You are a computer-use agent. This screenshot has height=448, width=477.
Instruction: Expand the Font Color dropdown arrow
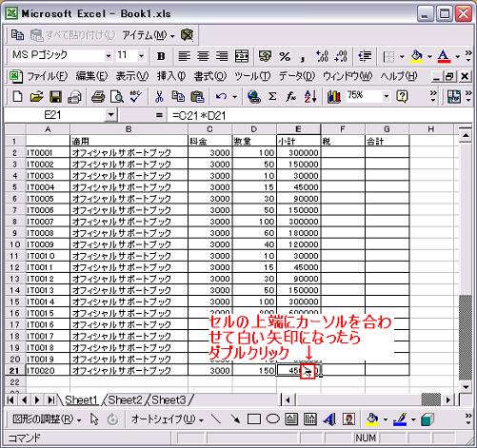(457, 56)
